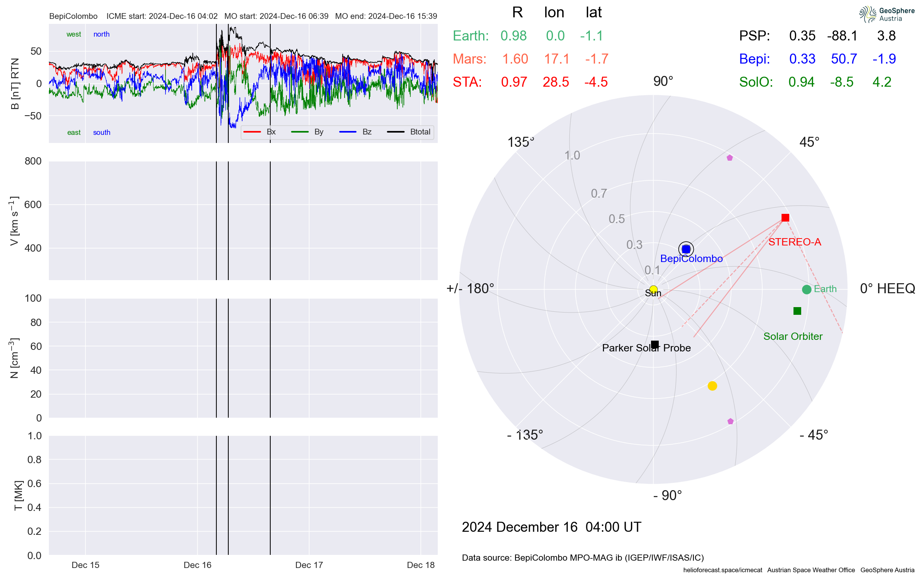Click the 'N [cm⁻³]' y-axis label
Screen dimensions: 924x578
pyautogui.click(x=14, y=358)
